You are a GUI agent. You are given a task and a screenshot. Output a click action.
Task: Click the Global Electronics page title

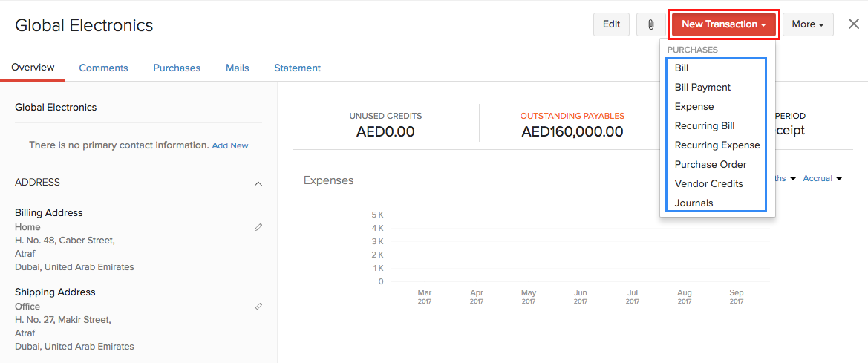[x=84, y=25]
